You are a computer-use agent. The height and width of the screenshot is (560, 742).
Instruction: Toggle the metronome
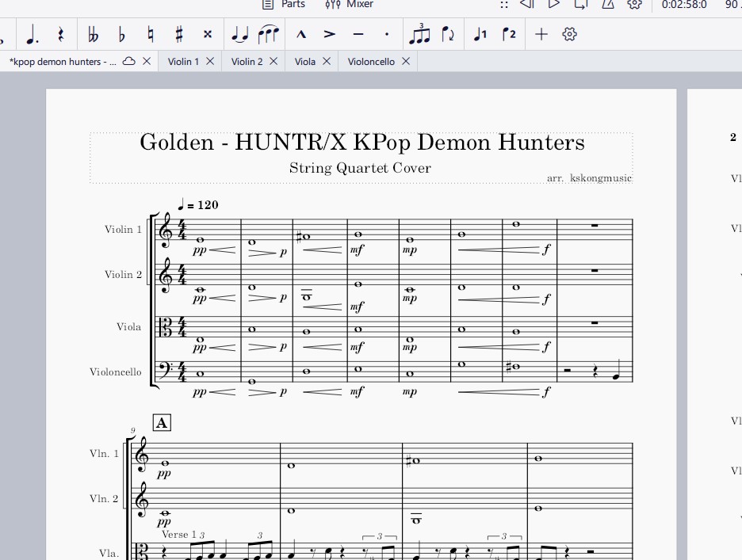(x=607, y=4)
